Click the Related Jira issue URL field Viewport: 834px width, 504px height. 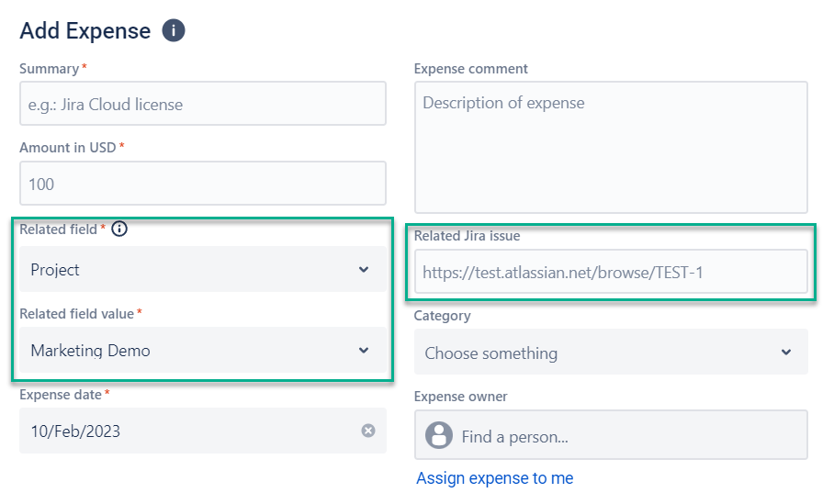tap(611, 272)
